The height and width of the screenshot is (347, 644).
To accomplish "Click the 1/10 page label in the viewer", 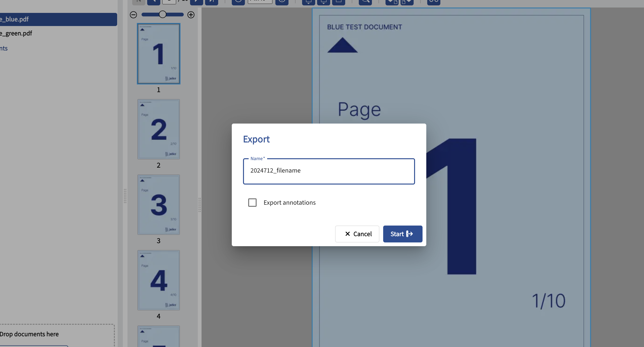I will [x=548, y=301].
